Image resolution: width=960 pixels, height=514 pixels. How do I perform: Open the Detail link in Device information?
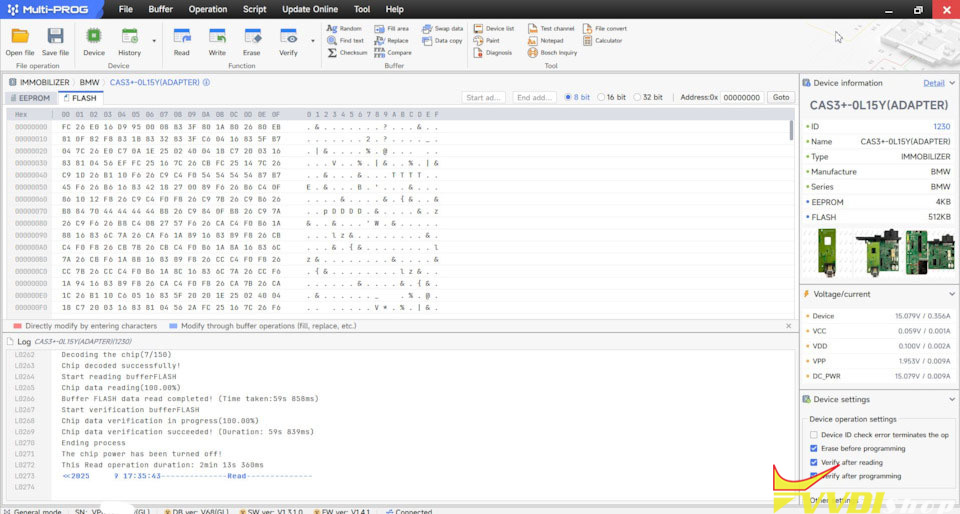pyautogui.click(x=934, y=83)
